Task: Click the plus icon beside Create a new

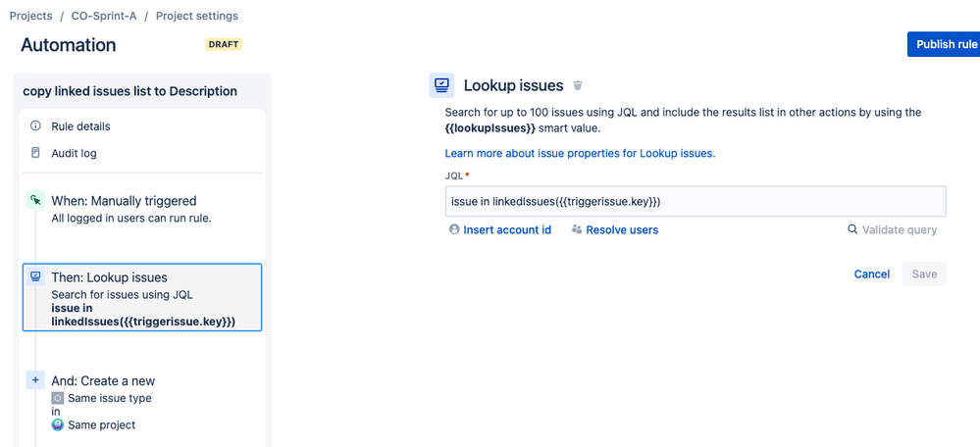Action: pos(35,380)
